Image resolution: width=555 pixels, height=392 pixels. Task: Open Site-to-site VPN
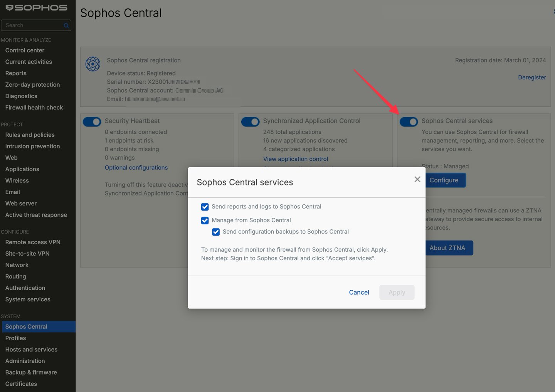click(x=27, y=254)
